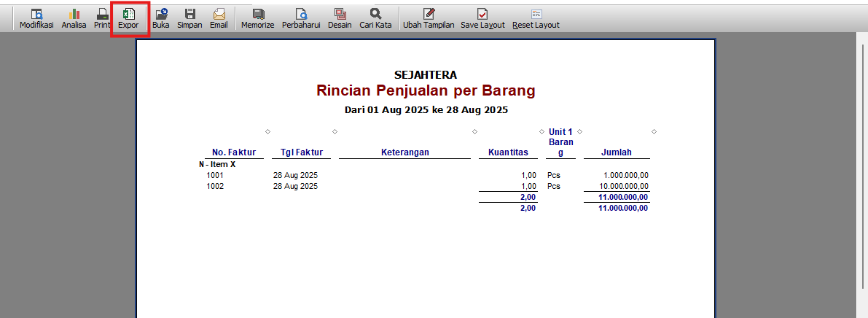Click the Jumlah column header
Image resolution: width=868 pixels, height=318 pixels.
point(616,152)
